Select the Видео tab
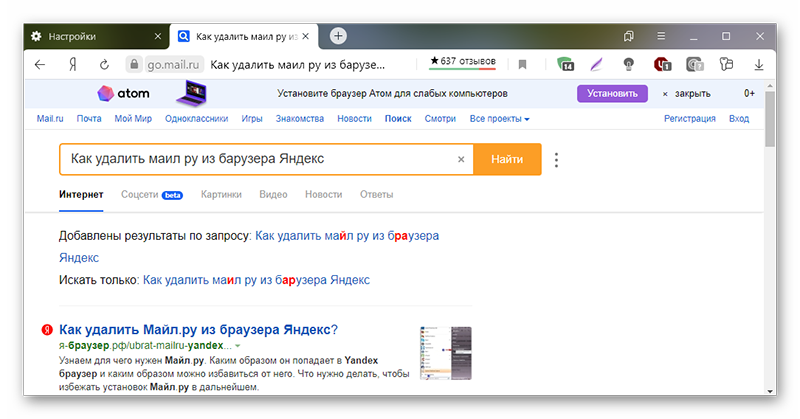This screenshot has width=800, height=419. pyautogui.click(x=273, y=194)
